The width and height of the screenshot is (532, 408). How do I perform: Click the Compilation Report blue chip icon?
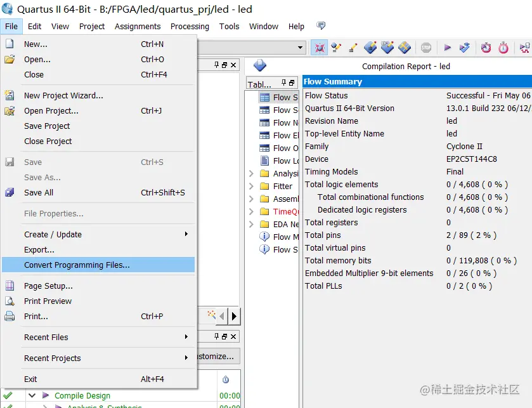click(x=260, y=65)
